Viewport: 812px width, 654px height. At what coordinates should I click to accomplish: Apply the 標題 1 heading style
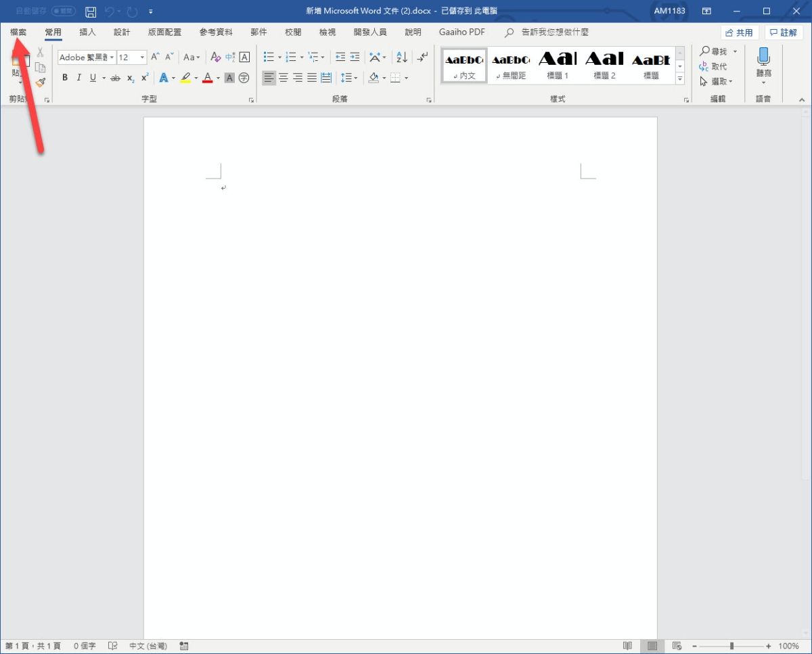tap(558, 66)
